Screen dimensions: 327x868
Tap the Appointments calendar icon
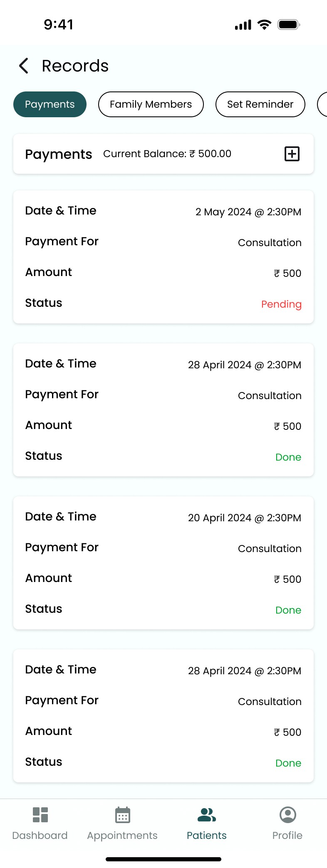[x=123, y=815]
